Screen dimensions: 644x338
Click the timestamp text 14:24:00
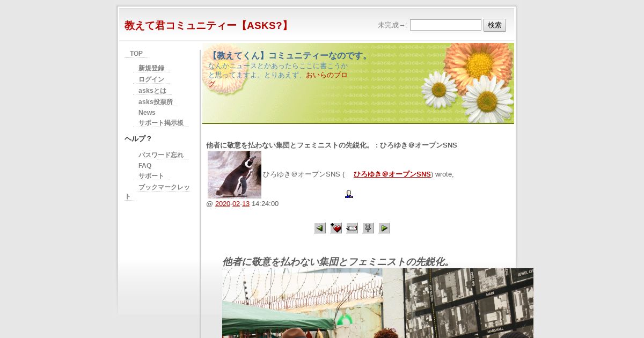[x=265, y=204]
